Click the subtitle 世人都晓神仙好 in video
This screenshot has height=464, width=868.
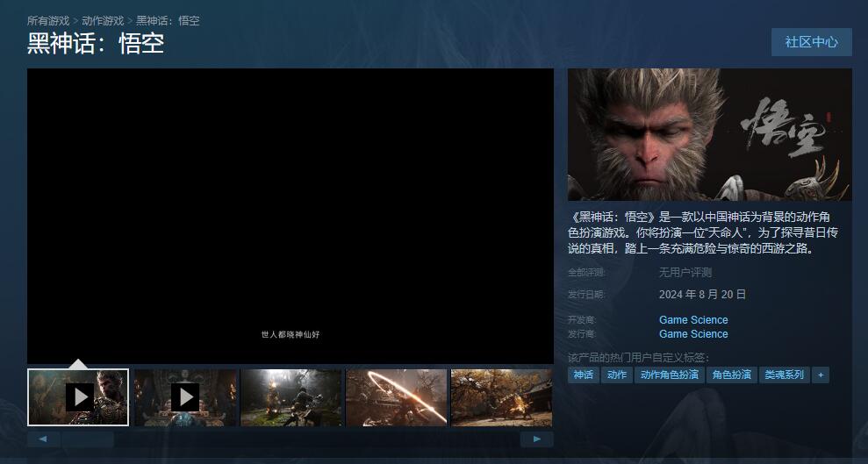291,334
